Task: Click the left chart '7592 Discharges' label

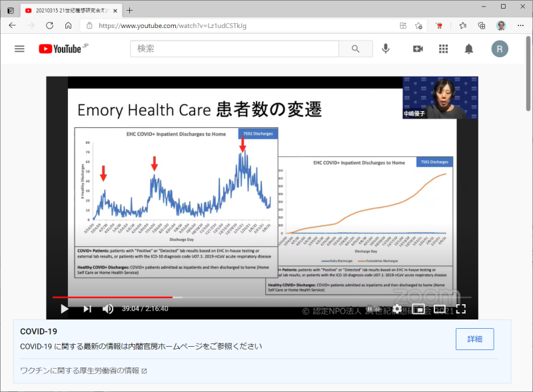Action: (258, 134)
